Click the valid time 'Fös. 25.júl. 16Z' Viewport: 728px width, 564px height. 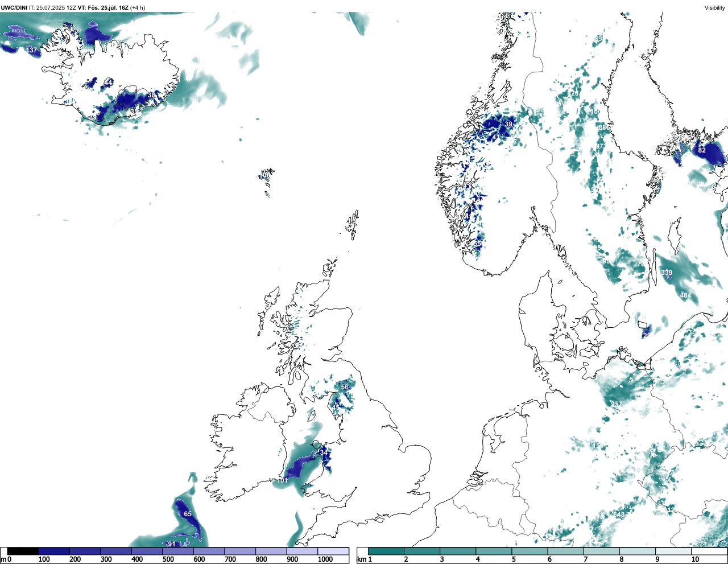click(x=108, y=7)
